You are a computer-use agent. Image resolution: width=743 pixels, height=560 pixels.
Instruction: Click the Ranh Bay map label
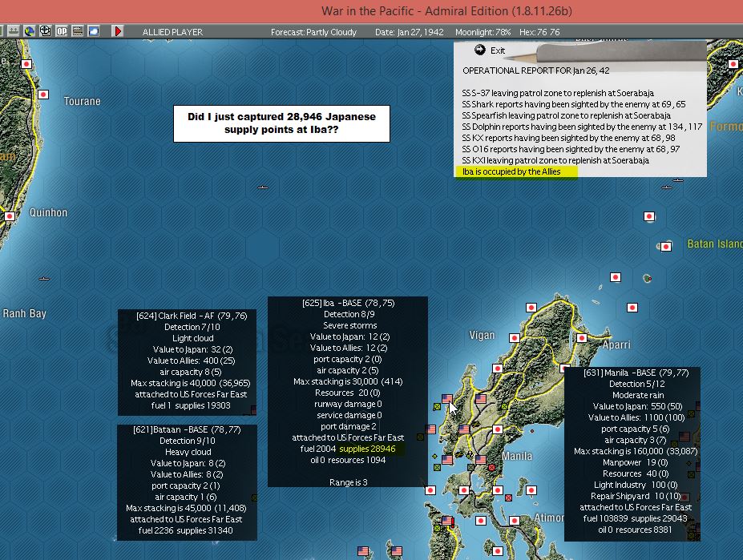(x=25, y=313)
